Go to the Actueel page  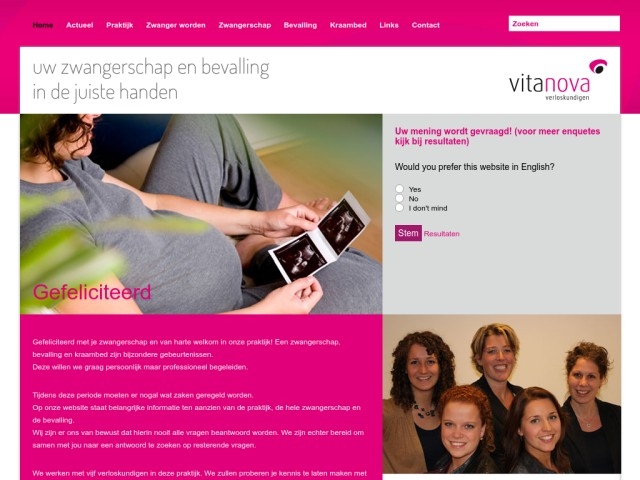coord(80,25)
